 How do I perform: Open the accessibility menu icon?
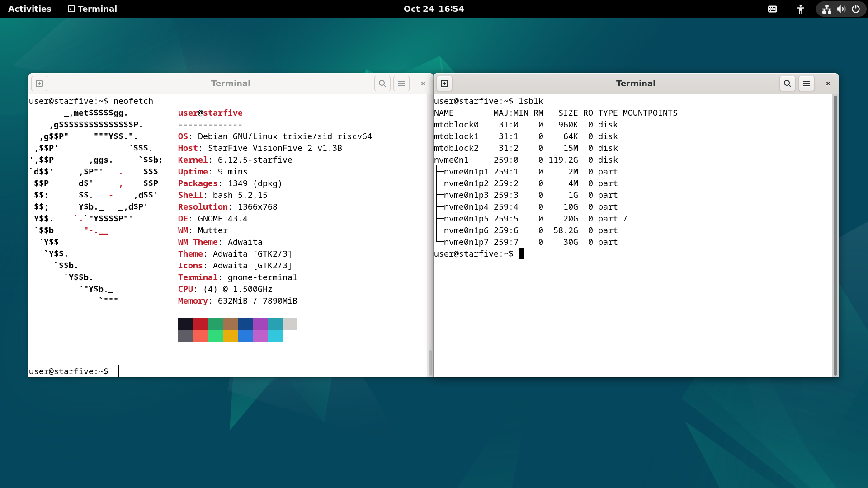click(801, 9)
